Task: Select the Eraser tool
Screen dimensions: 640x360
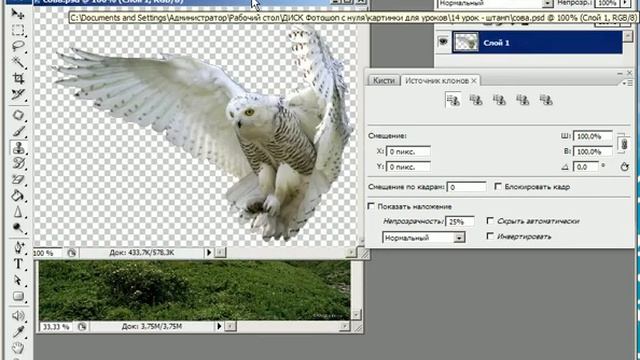Action: 18,180
